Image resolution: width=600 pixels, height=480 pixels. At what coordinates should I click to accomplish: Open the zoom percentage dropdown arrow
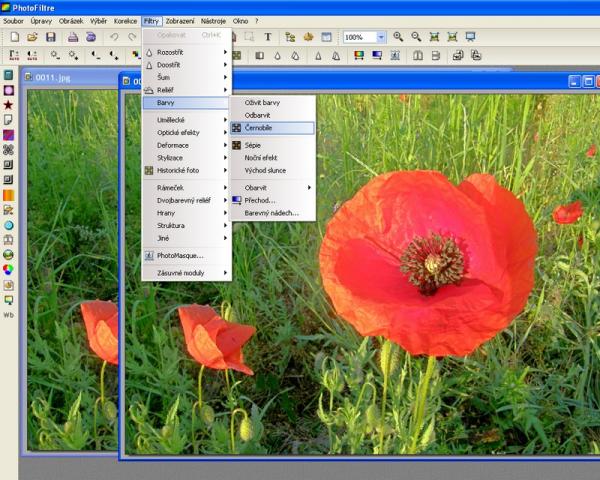(x=381, y=37)
